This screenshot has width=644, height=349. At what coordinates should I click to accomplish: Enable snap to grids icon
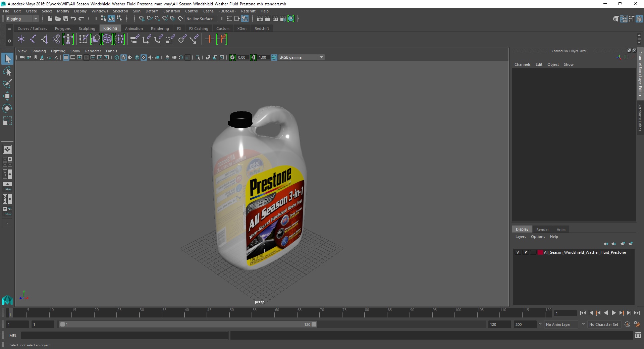pyautogui.click(x=142, y=19)
